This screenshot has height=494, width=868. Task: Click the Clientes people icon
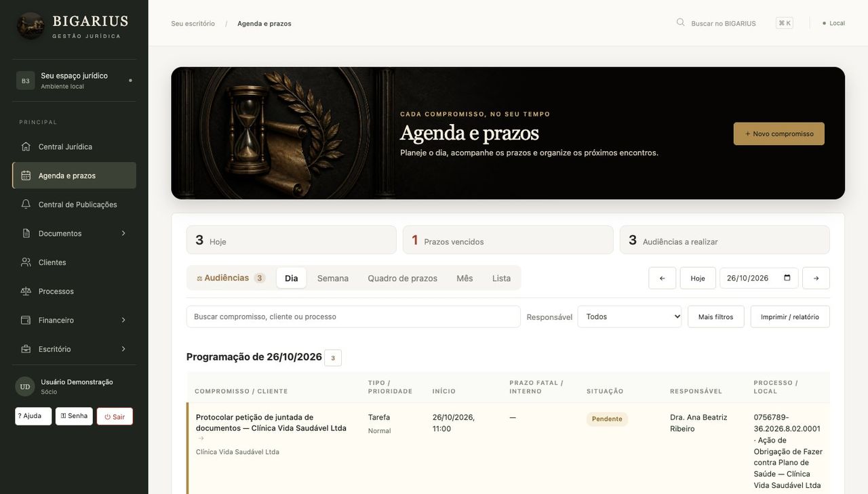(26, 262)
